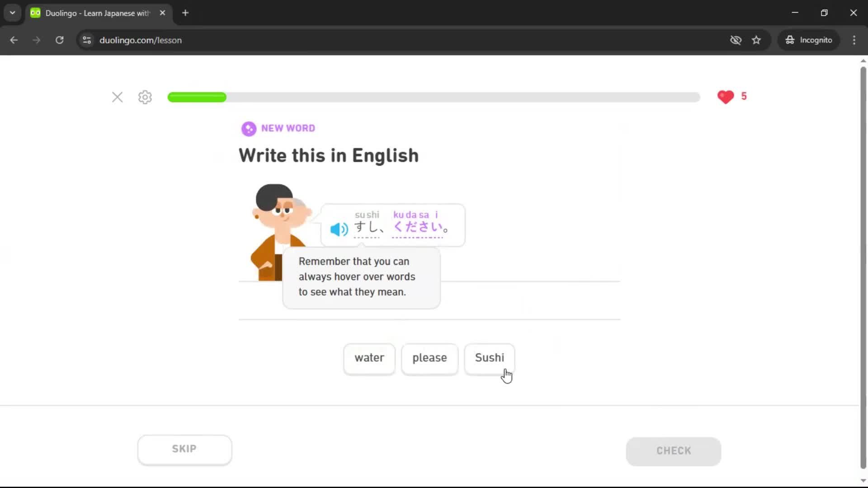
Task: Select the word tile 'please'
Action: [x=429, y=358]
